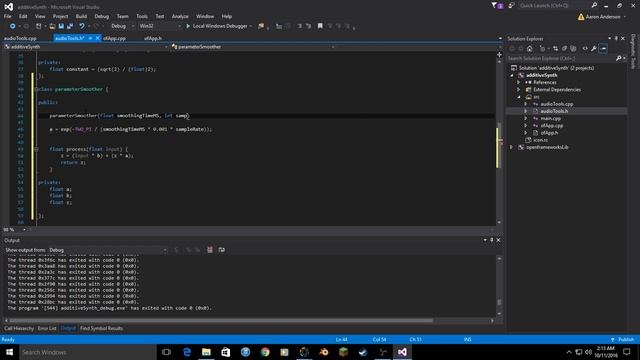
Task: Open the Debug configuration dropdown
Action: click(122, 26)
